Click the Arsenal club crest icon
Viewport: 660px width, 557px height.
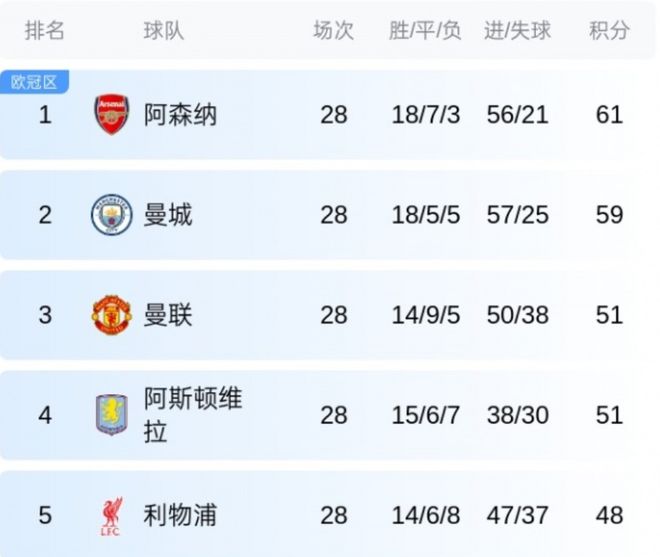(111, 115)
